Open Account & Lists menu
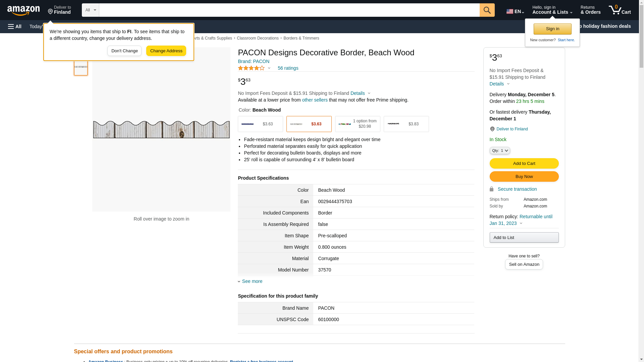 [552, 10]
